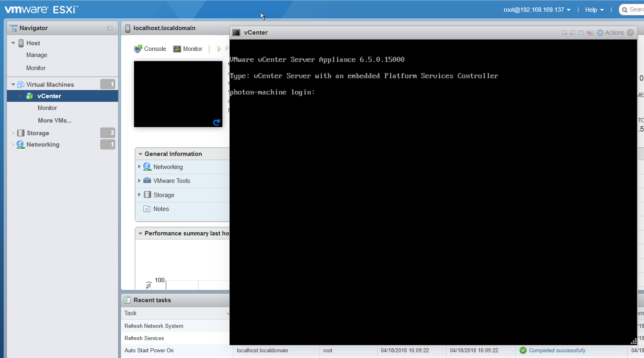Click the vCenter console title icon
This screenshot has height=358, width=644.
pos(236,33)
